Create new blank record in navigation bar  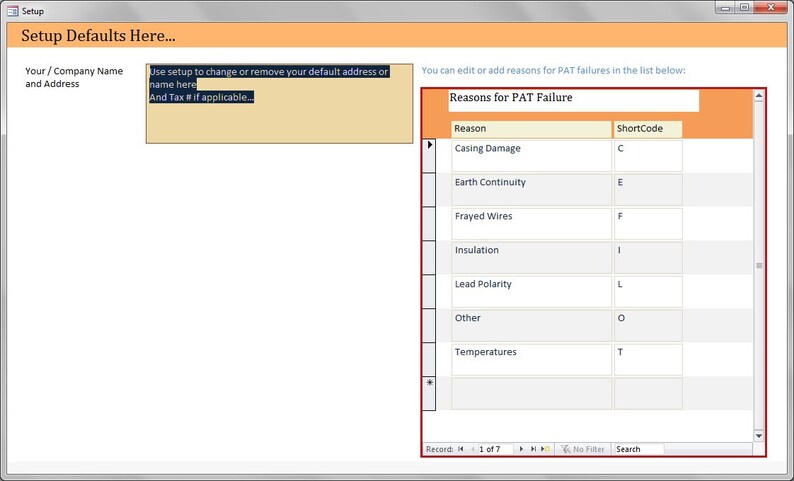pos(545,449)
